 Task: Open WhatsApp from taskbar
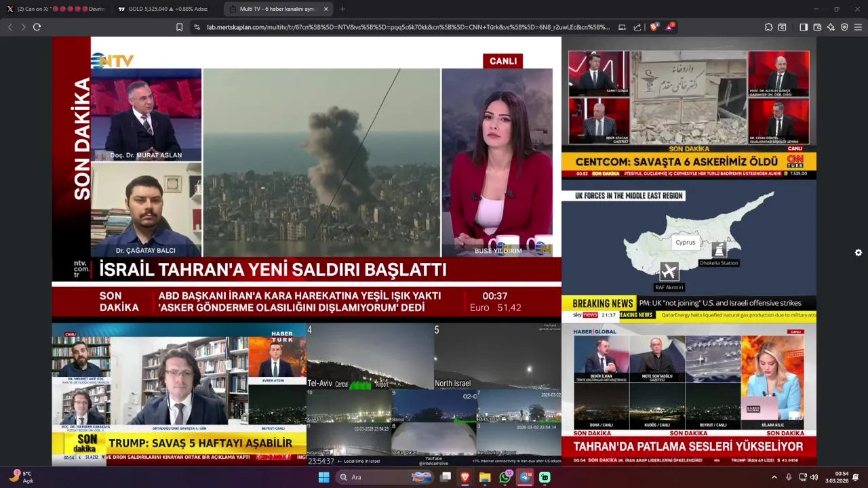[x=505, y=477]
